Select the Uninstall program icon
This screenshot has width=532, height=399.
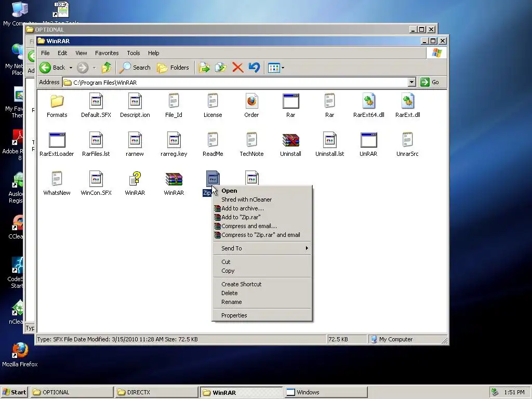(290, 140)
